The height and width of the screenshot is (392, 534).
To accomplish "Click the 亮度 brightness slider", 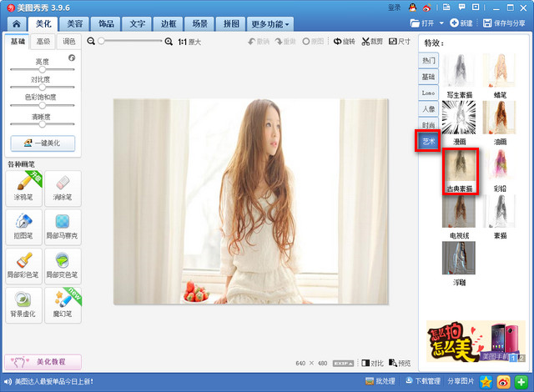I will pos(42,69).
